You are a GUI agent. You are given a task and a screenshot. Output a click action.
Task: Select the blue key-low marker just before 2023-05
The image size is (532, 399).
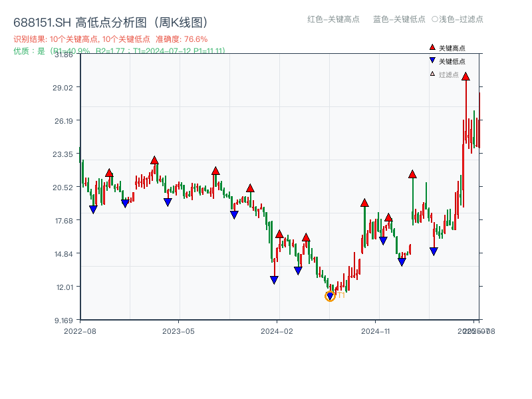coord(168,202)
